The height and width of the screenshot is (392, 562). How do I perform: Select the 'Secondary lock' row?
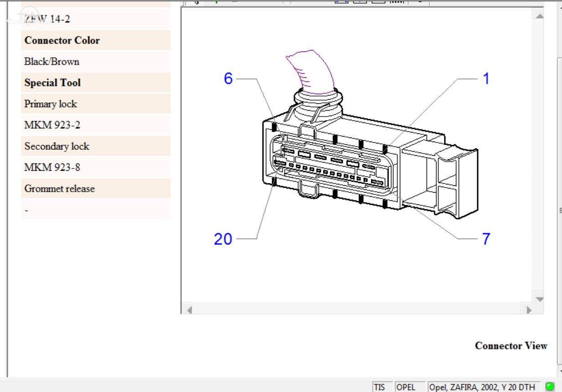click(x=96, y=146)
